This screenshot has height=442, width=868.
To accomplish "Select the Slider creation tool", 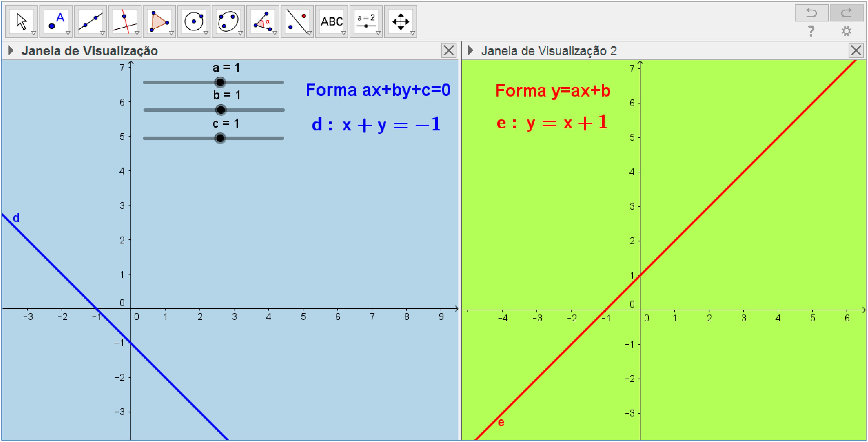I will [x=366, y=21].
